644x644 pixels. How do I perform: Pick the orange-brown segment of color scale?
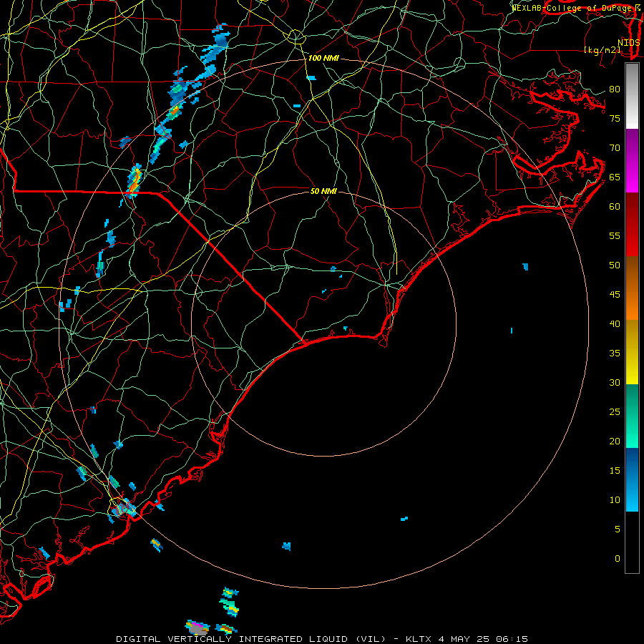632,288
